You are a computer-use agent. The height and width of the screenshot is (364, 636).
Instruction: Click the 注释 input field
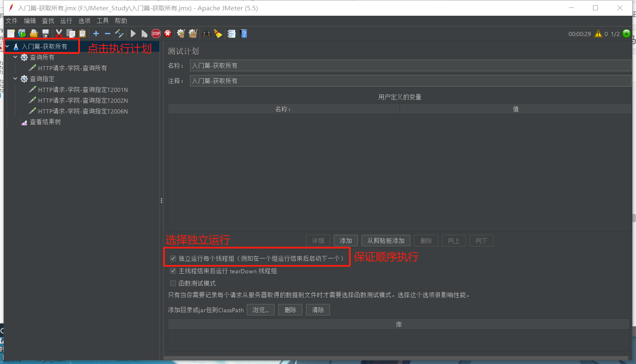click(x=411, y=81)
